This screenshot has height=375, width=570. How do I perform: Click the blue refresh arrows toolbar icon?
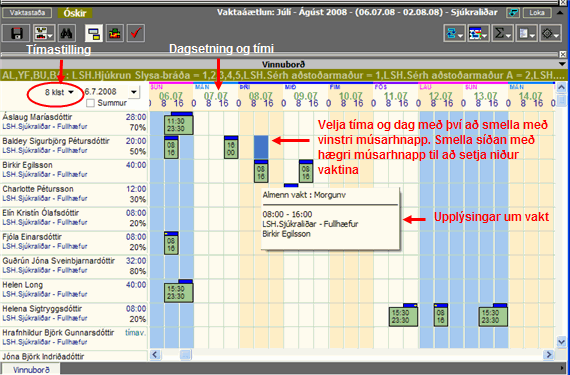click(x=454, y=33)
